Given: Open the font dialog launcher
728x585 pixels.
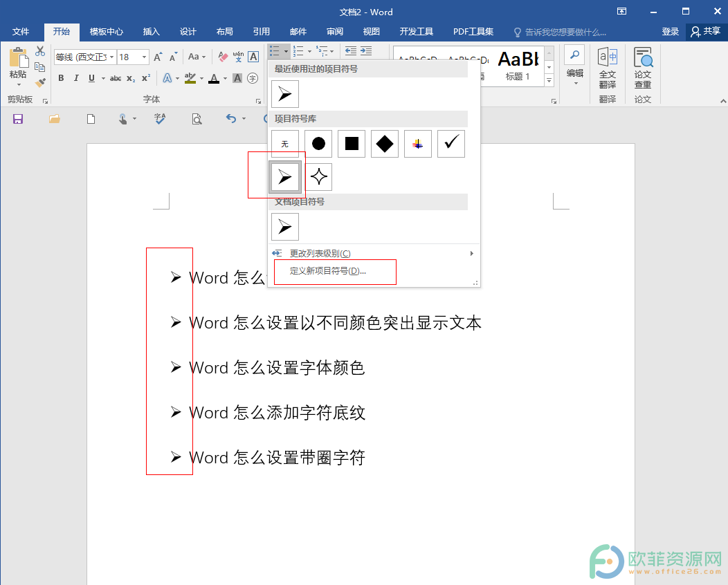Looking at the screenshot, I should coord(258,101).
